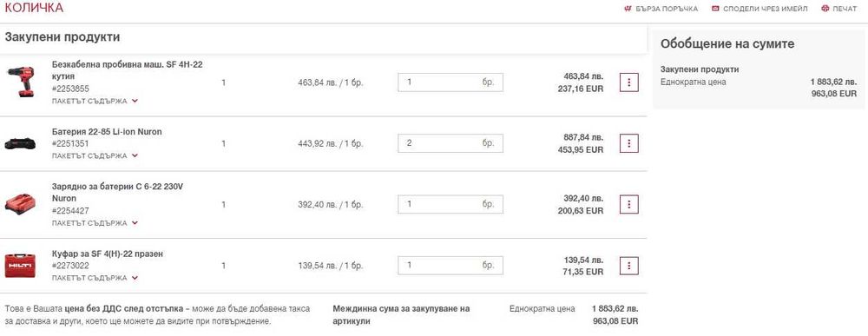Open the black battery product image

pyautogui.click(x=20, y=144)
